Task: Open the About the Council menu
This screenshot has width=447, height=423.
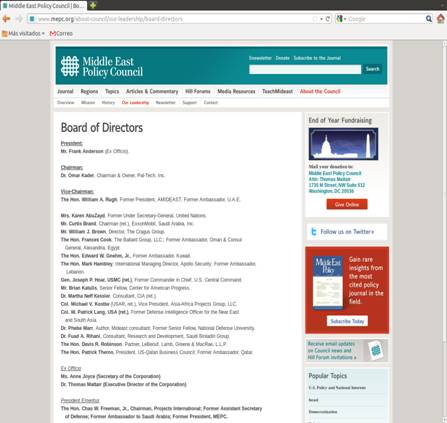Action: [x=320, y=91]
